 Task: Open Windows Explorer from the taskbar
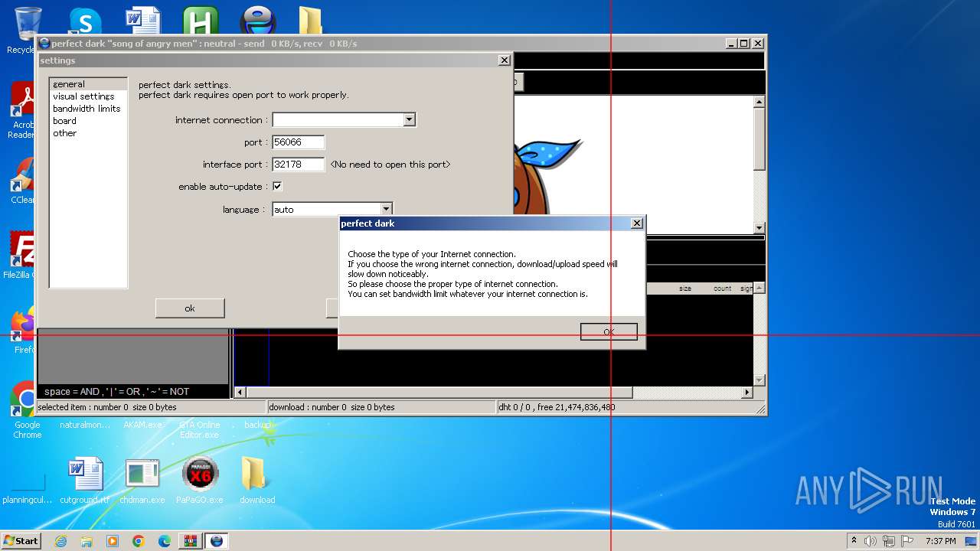[87, 541]
